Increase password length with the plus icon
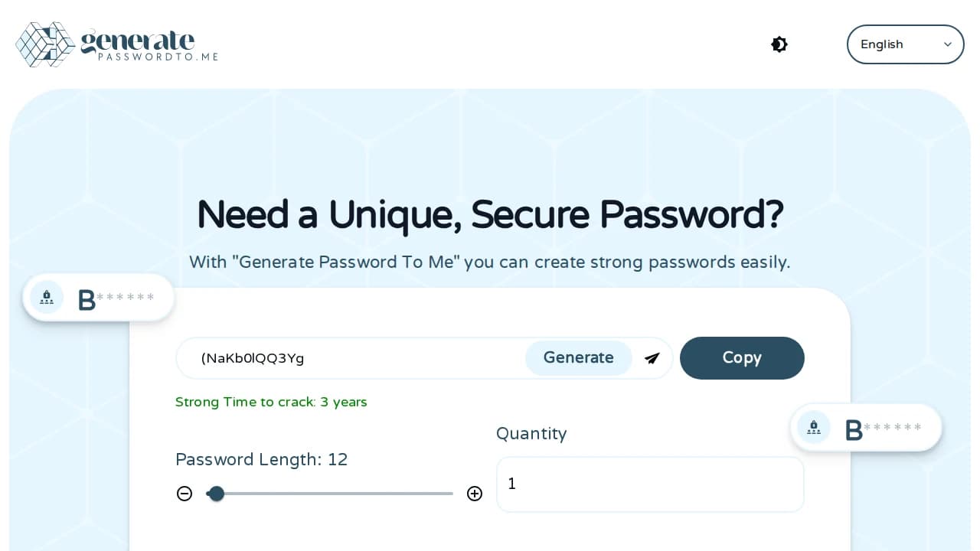This screenshot has height=551, width=980. click(475, 494)
